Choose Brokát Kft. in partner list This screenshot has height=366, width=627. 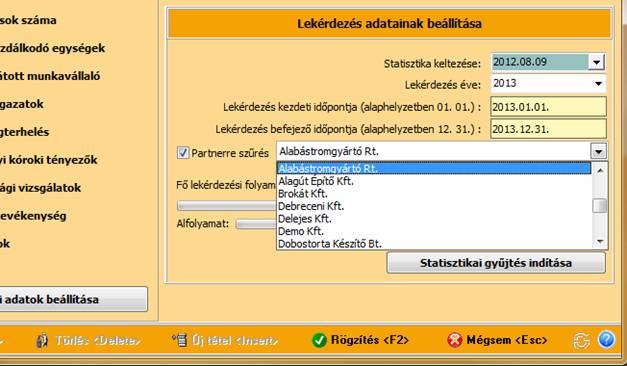point(433,194)
